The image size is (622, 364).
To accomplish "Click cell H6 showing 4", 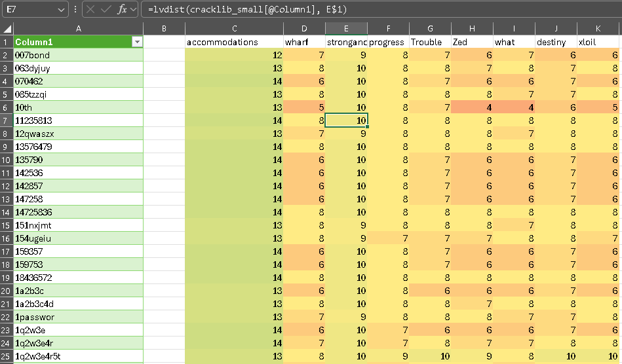I will click(x=472, y=107).
